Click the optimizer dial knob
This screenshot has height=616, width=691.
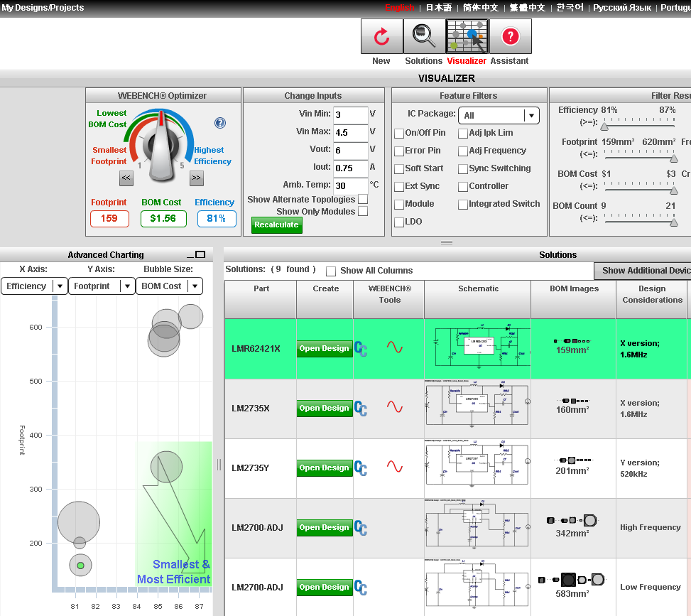162,146
